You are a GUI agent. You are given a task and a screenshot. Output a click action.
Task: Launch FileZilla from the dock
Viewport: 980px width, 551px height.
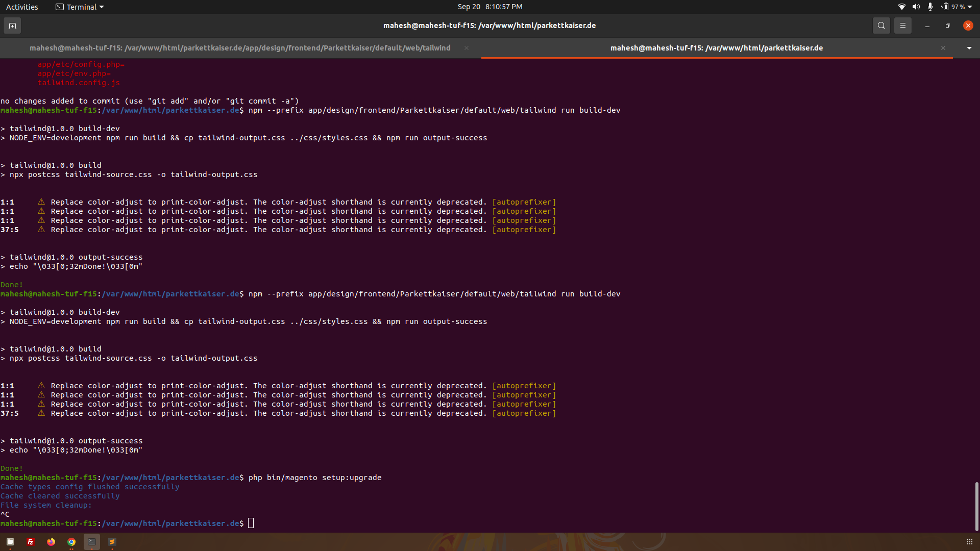pos(31,542)
